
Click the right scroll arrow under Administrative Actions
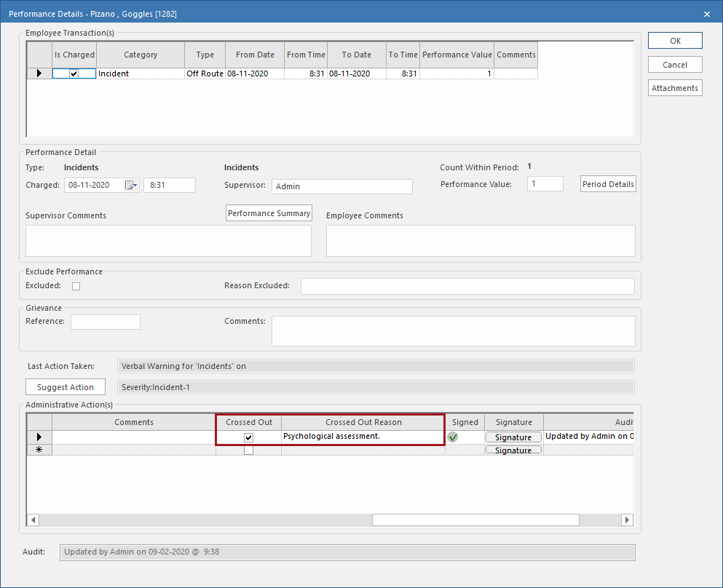pyautogui.click(x=628, y=520)
